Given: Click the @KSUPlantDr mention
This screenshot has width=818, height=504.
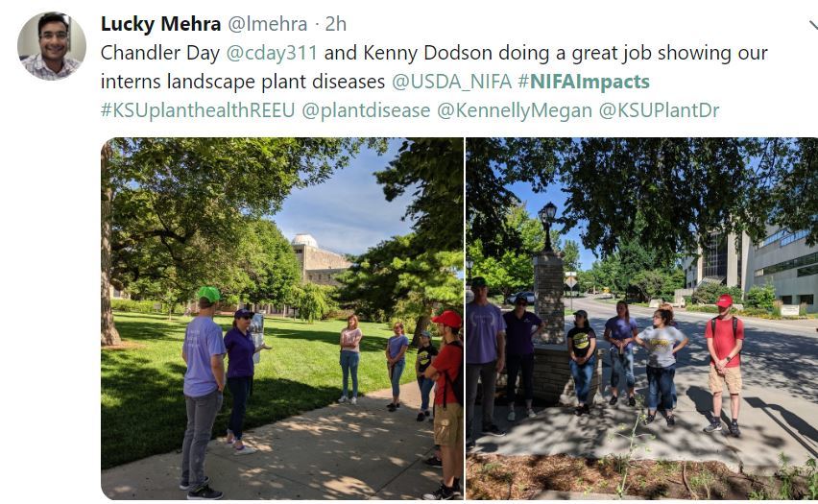Looking at the screenshot, I should pyautogui.click(x=659, y=110).
